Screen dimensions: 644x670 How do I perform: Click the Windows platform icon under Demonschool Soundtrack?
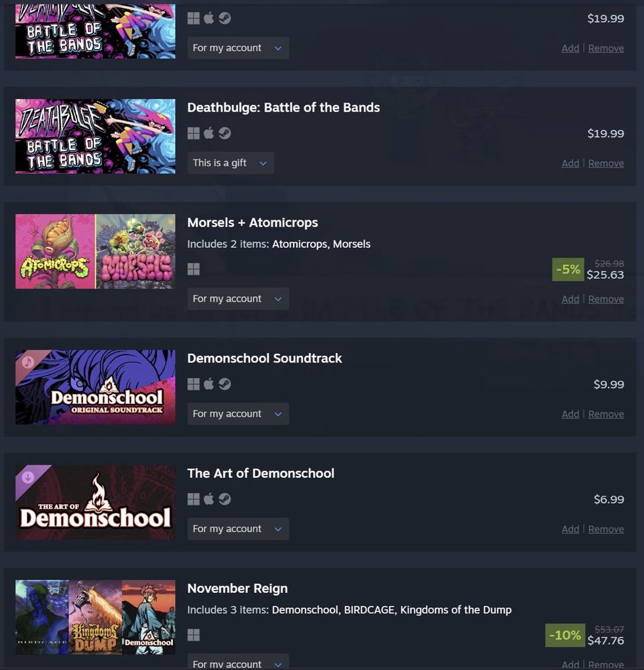point(194,384)
